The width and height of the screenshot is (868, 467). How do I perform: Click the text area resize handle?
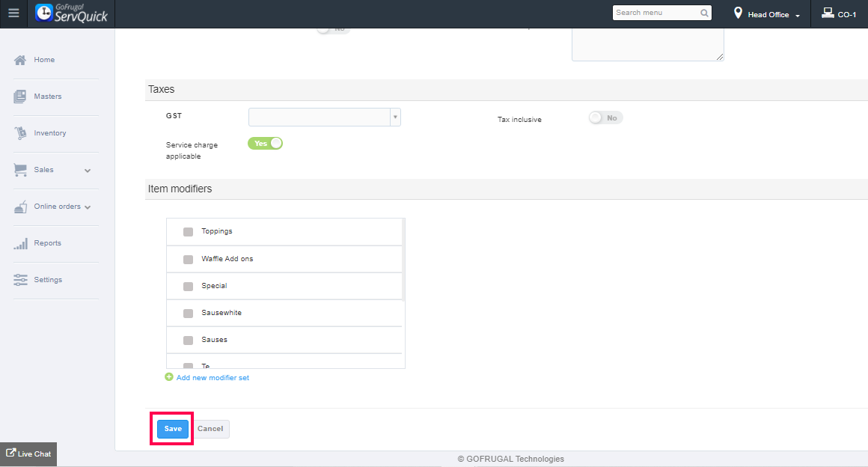click(x=719, y=57)
